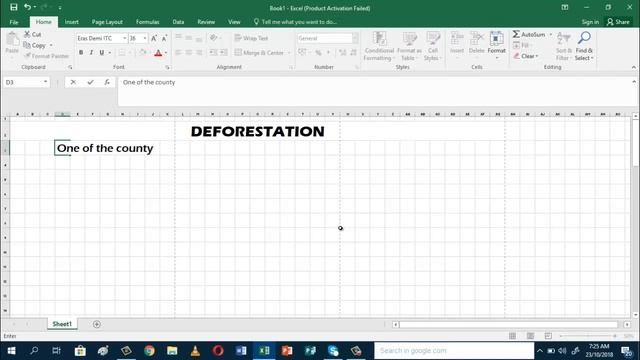Save the workbook using the Save icon
640x360 pixels.
pos(13,7)
